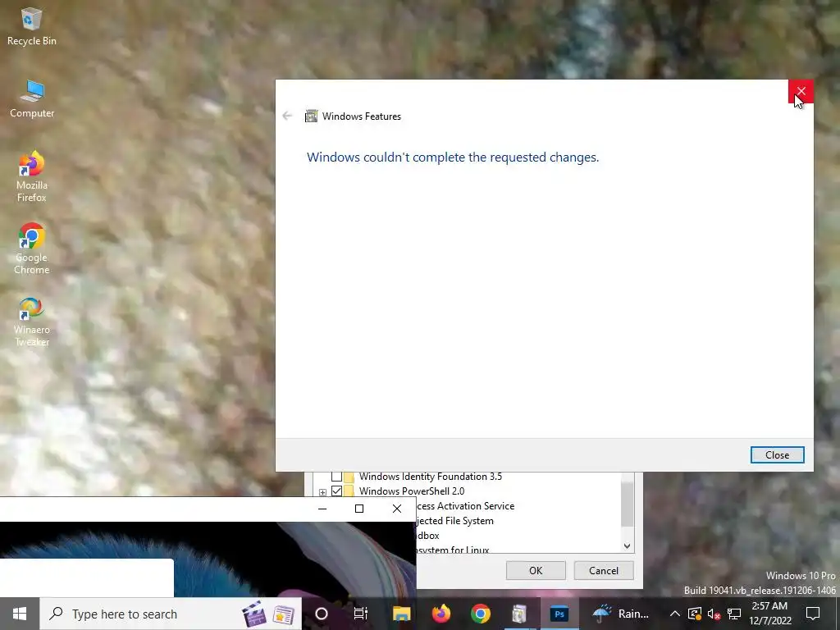The image size is (840, 630).
Task: Select Google Chrome desktop shortcut
Action: click(32, 249)
